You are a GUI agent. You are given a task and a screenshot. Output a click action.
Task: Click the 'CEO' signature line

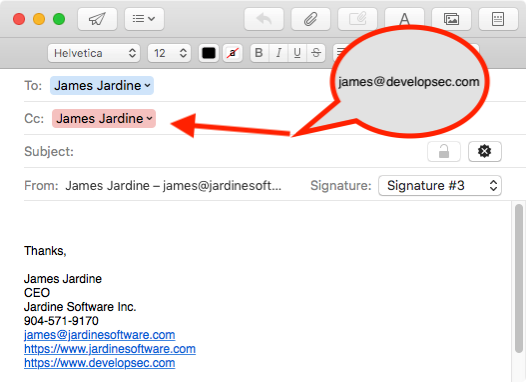(37, 293)
